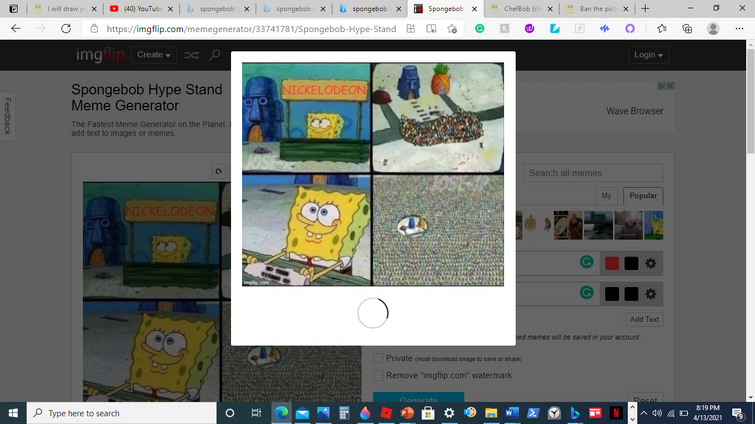Open the volume control in tray
This screenshot has width=755, height=424.
[657, 413]
